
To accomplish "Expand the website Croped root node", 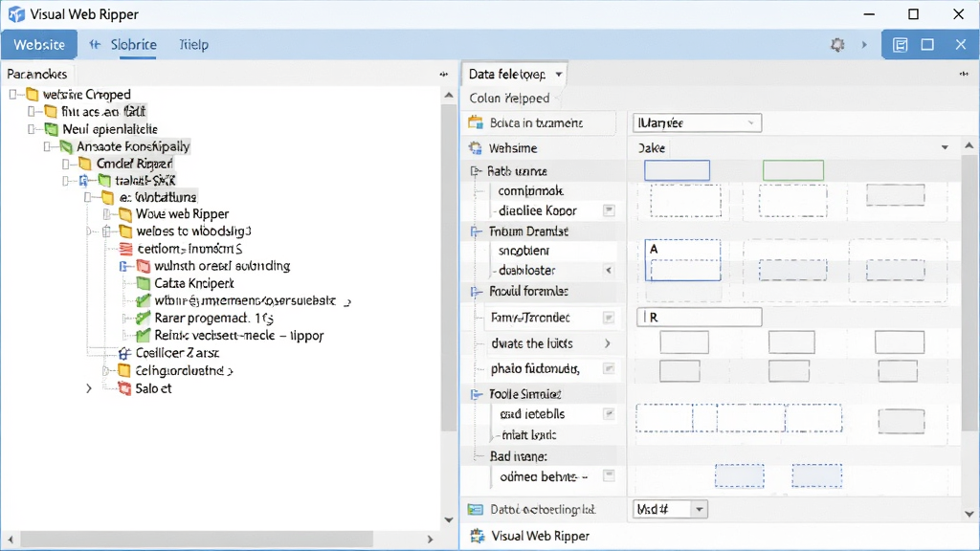I will [x=12, y=95].
